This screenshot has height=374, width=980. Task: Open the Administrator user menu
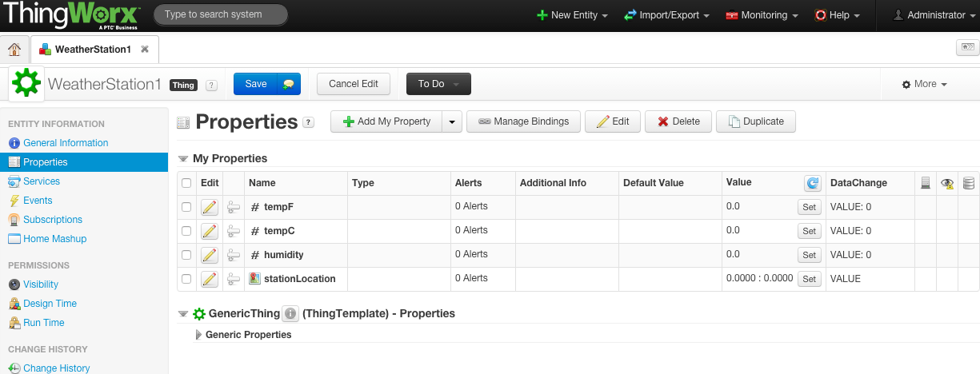[935, 15]
